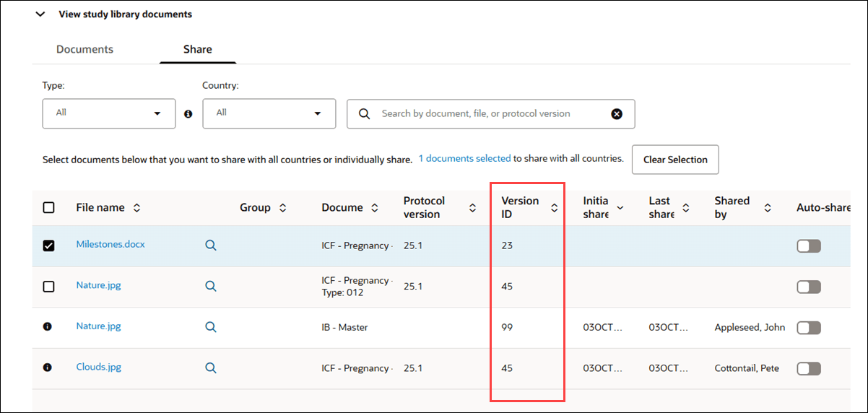
Task: Click the Auto-share column header
Action: [823, 208]
